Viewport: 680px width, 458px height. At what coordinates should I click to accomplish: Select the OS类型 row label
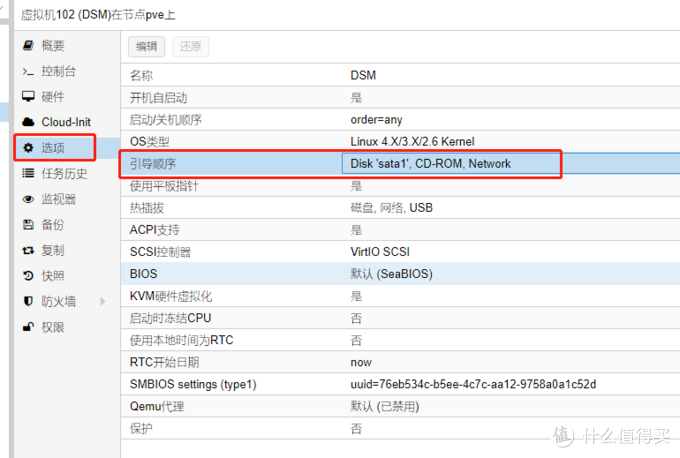pyautogui.click(x=150, y=141)
